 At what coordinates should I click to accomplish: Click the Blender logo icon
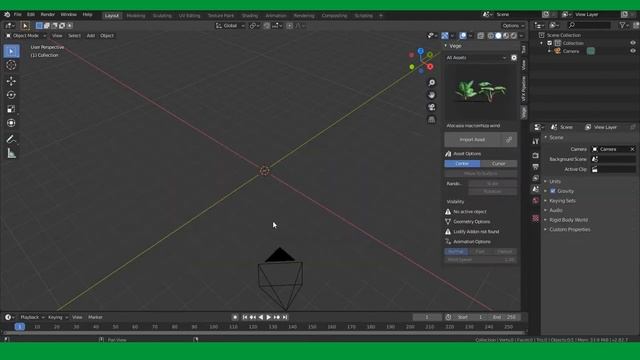tap(7, 15)
